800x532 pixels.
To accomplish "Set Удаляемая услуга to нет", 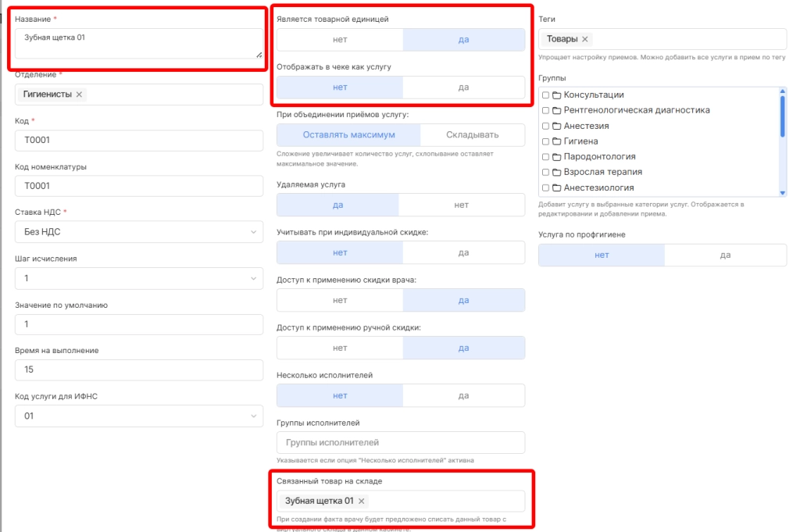I will [462, 205].
